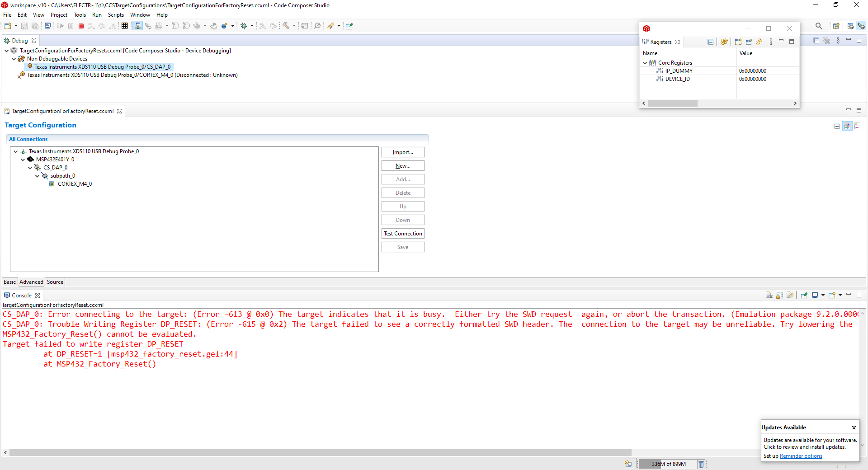Close the TargetConfigurationForFactoryReset.ccxml editor tab
Screen dimensions: 868x470
click(119, 111)
